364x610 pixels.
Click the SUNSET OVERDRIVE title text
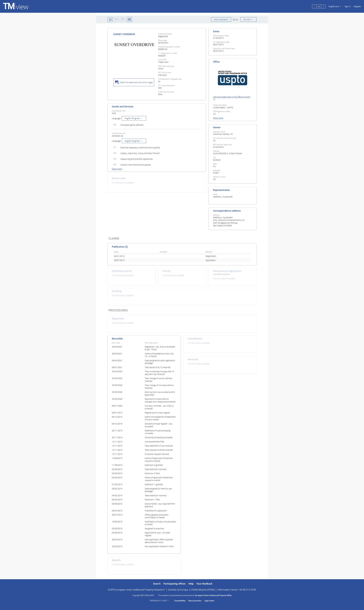point(124,34)
